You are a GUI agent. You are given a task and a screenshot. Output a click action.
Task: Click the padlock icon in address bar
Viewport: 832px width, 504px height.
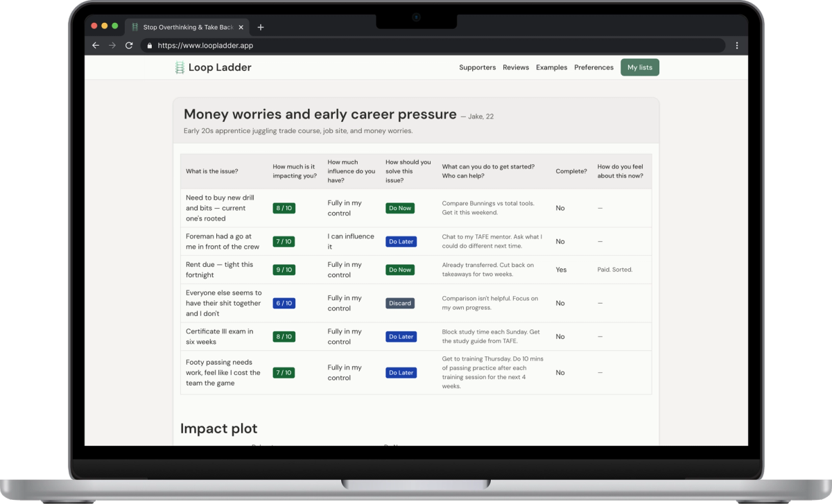click(149, 46)
